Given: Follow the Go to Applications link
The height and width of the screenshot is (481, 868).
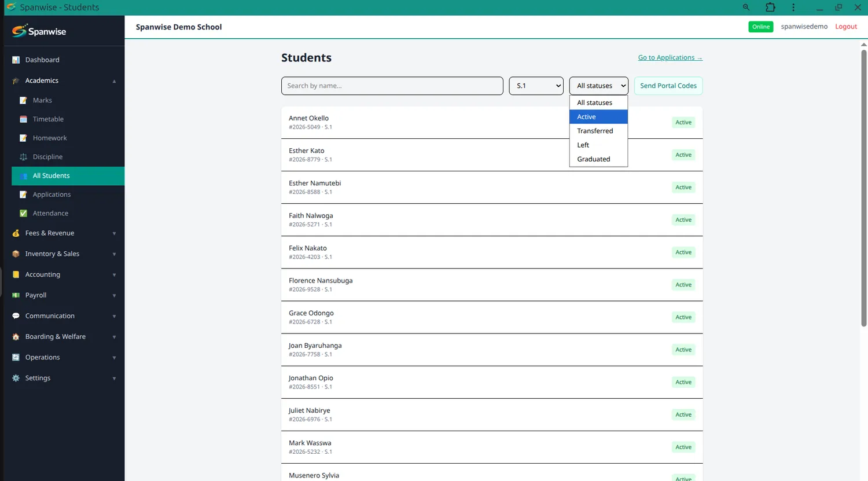Looking at the screenshot, I should 670,57.
